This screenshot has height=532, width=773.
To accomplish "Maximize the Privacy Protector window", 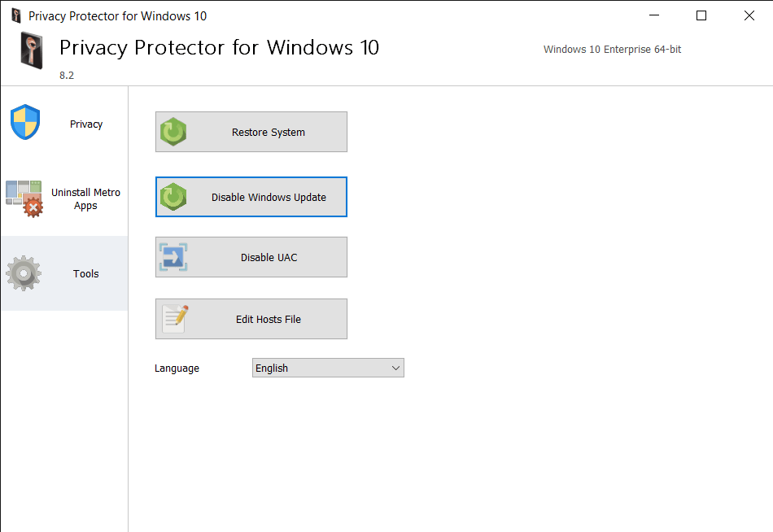I will (701, 15).
